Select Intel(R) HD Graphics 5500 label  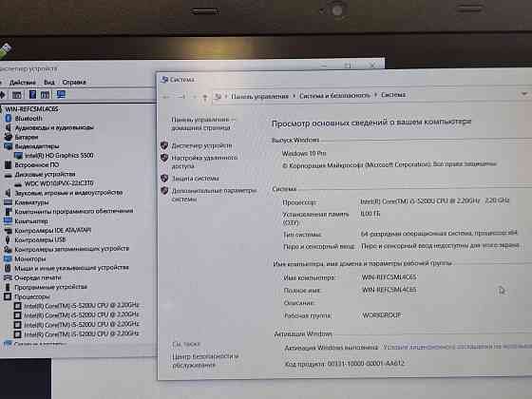59,156
